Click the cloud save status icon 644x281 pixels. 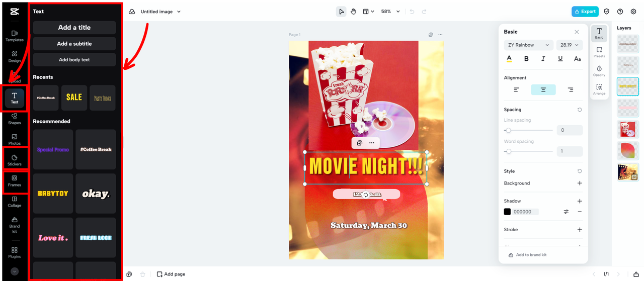pyautogui.click(x=132, y=12)
